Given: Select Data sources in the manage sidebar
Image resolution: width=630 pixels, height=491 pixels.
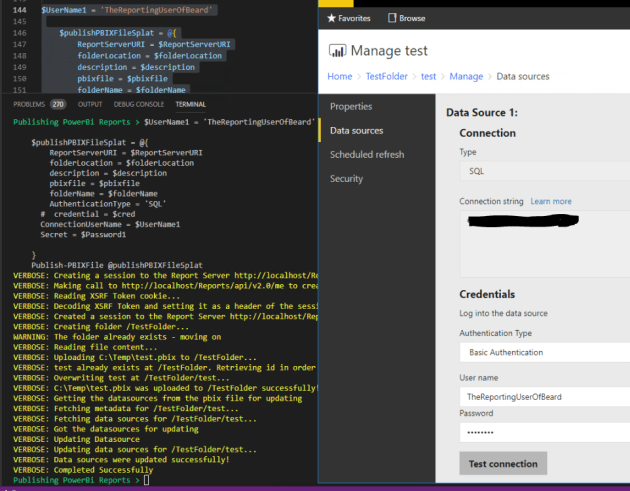Looking at the screenshot, I should click(356, 131).
